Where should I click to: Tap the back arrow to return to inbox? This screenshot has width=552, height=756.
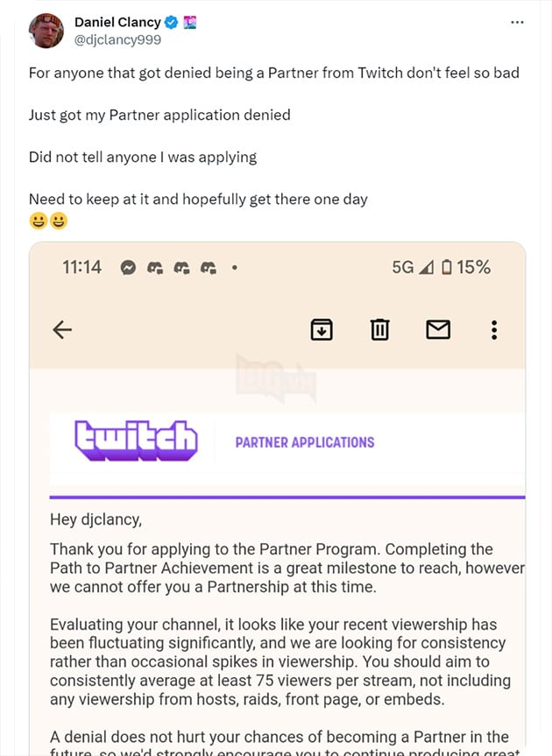pos(61,330)
